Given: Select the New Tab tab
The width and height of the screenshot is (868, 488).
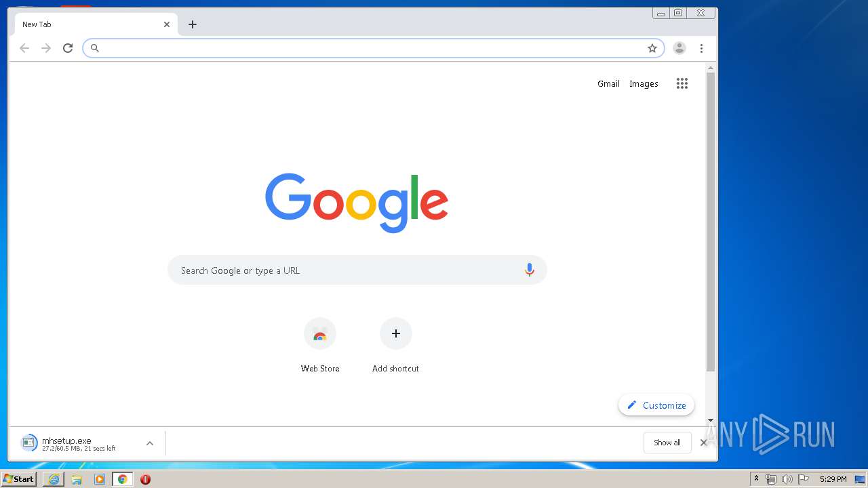Looking at the screenshot, I should pyautogui.click(x=96, y=24).
